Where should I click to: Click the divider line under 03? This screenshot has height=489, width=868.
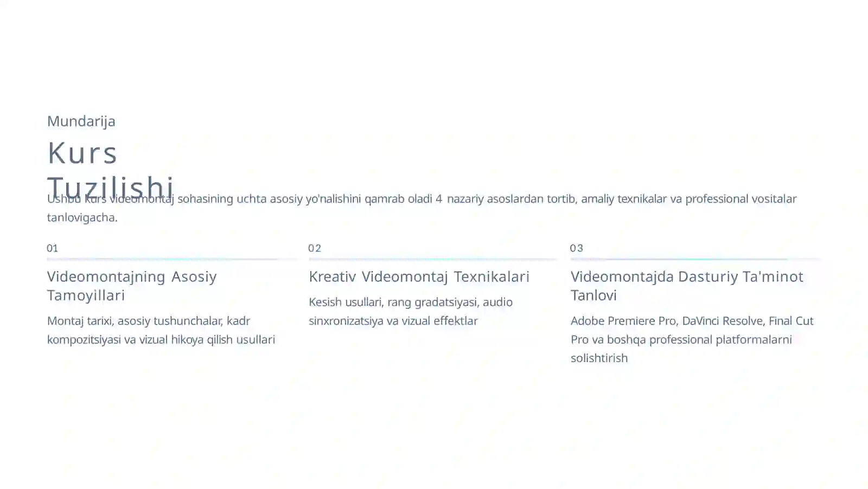coord(695,259)
